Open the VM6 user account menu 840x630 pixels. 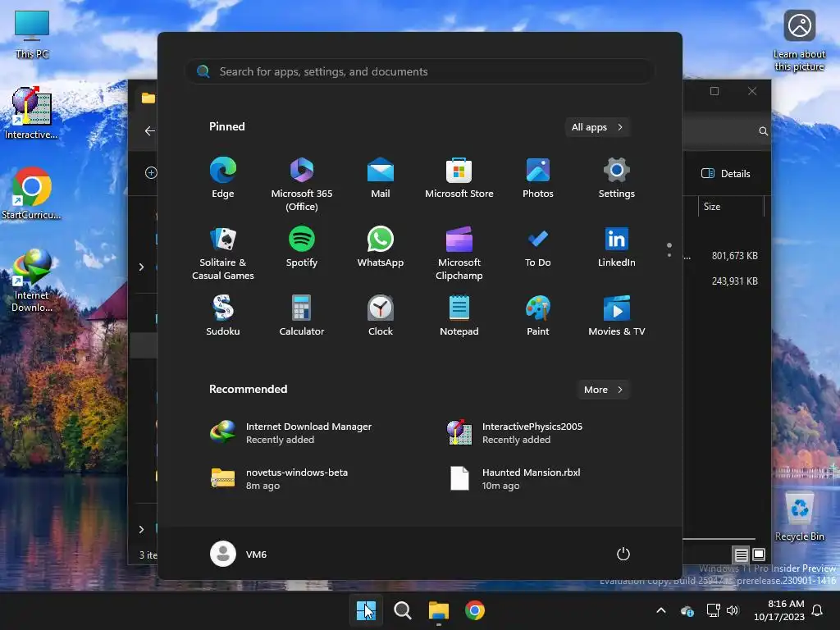pos(239,554)
